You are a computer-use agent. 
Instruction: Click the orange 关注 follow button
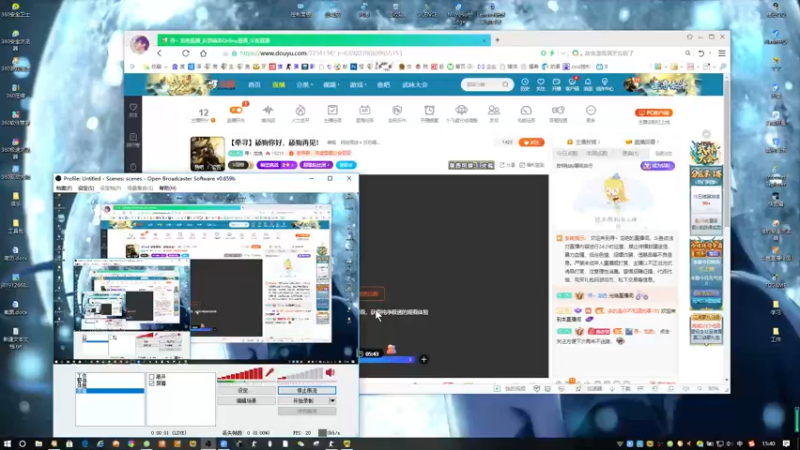tap(531, 142)
